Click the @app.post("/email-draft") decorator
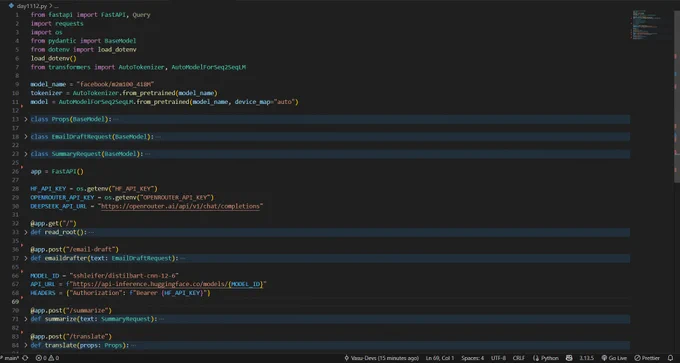The width and height of the screenshot is (680, 363). point(75,249)
